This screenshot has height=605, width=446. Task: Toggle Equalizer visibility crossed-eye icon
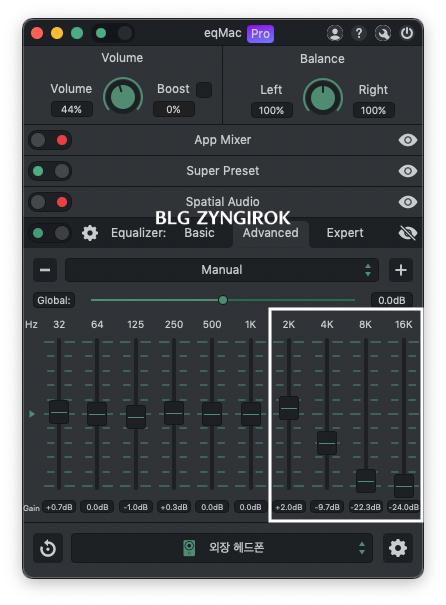[407, 233]
